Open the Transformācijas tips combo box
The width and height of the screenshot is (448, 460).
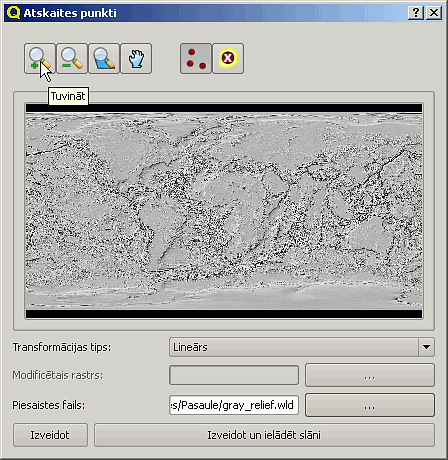302,347
